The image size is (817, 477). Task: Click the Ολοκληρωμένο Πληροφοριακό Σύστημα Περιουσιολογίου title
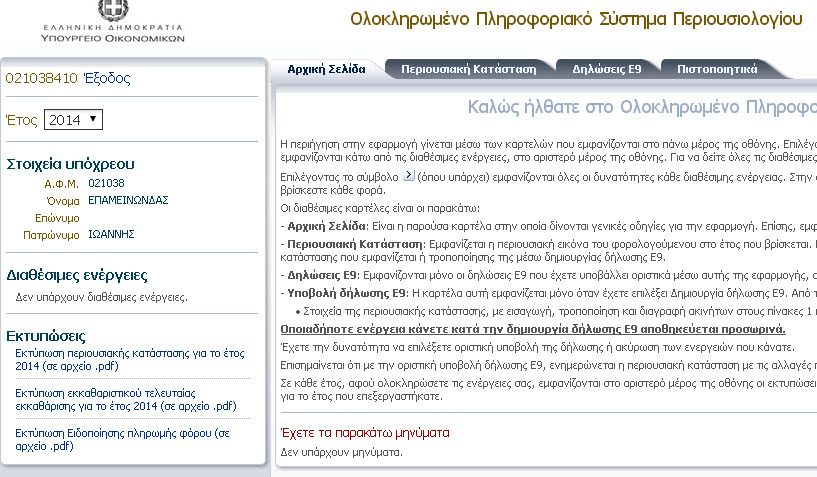tap(576, 19)
